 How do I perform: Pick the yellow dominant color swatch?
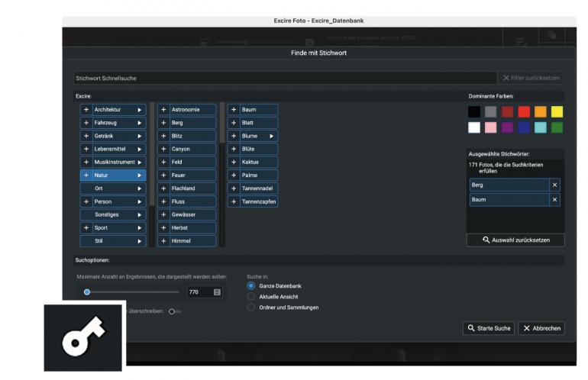(x=557, y=111)
